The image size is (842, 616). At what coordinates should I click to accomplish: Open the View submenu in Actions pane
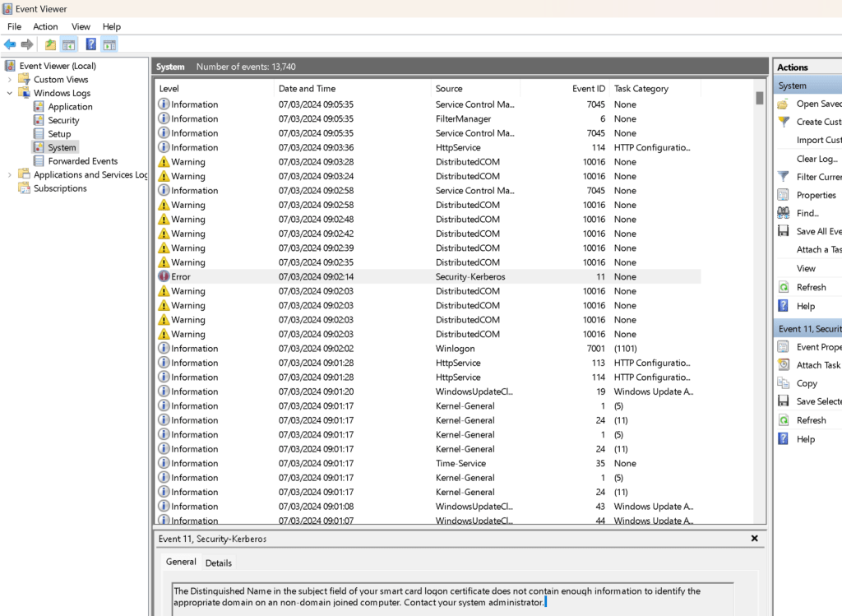pyautogui.click(x=806, y=268)
